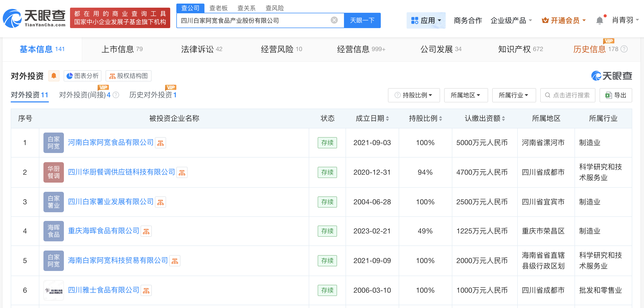Expand 所属地区 filter dropdown
This screenshot has height=308, width=644.
(466, 95)
